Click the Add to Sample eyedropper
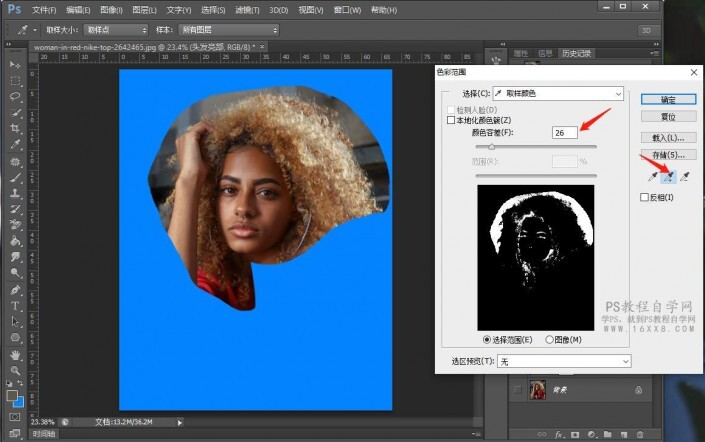Screen dimensions: 705x442 pos(670,177)
